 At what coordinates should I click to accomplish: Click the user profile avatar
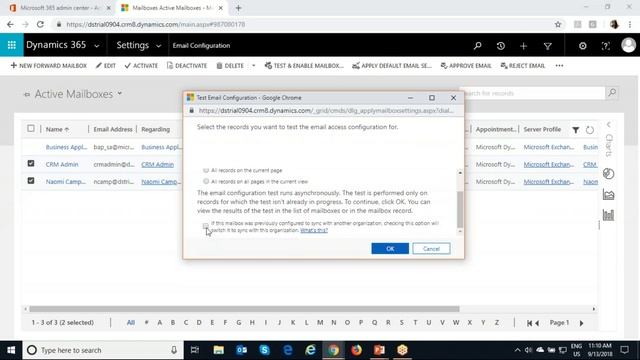tap(629, 45)
